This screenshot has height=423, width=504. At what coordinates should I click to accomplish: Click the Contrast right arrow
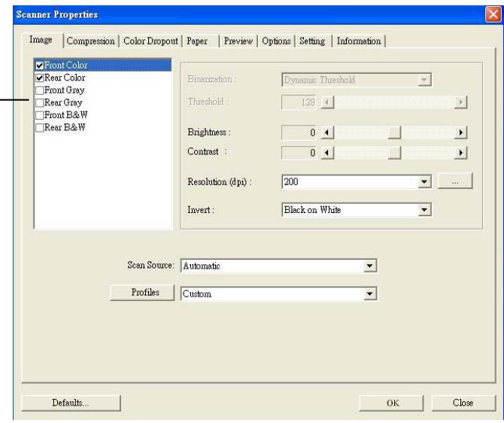click(460, 153)
